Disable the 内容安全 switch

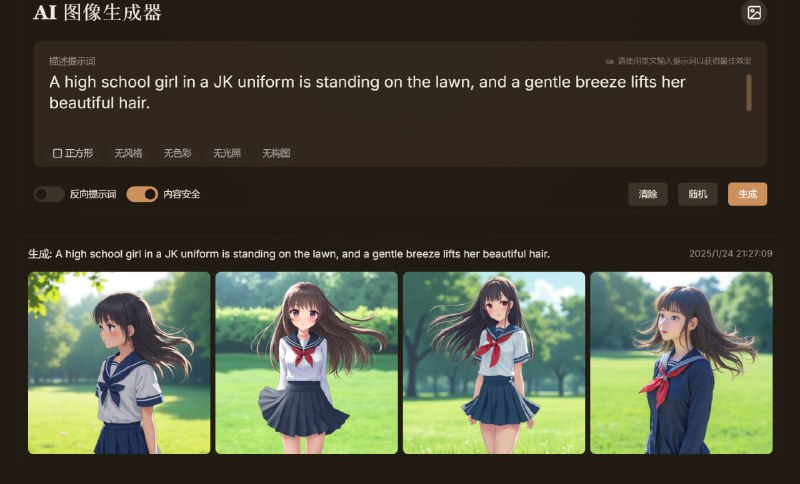pyautogui.click(x=142, y=194)
